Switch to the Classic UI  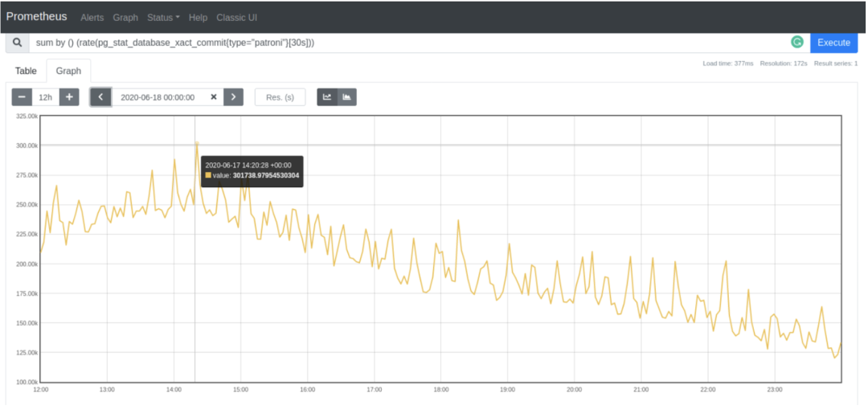[x=236, y=17]
